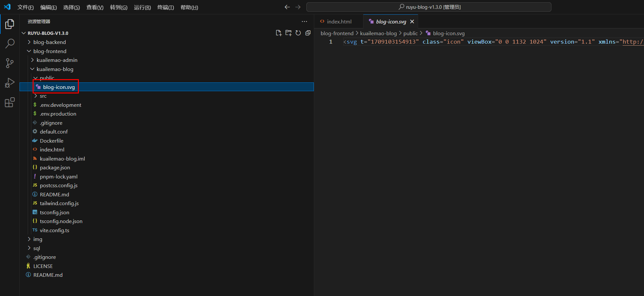Go forward with the right arrow
644x296 pixels.
pyautogui.click(x=298, y=7)
